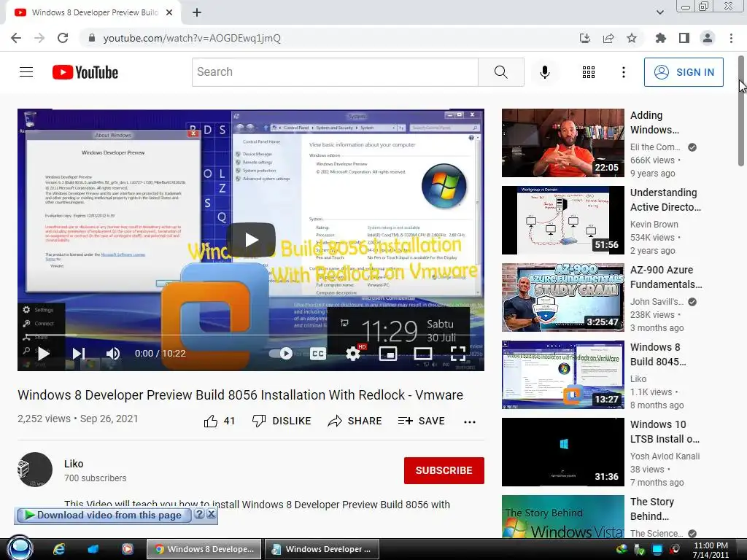Select Chrome Windows 8 Develope taskbar button

click(x=204, y=549)
